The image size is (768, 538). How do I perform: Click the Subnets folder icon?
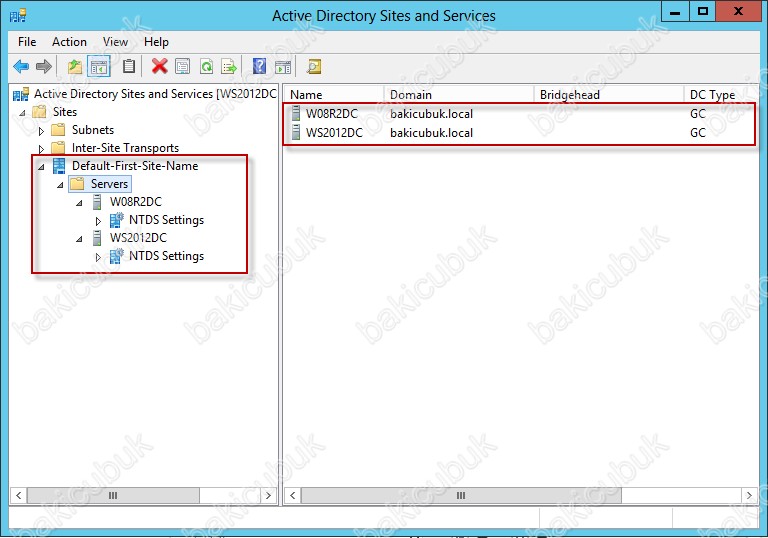tap(58, 130)
